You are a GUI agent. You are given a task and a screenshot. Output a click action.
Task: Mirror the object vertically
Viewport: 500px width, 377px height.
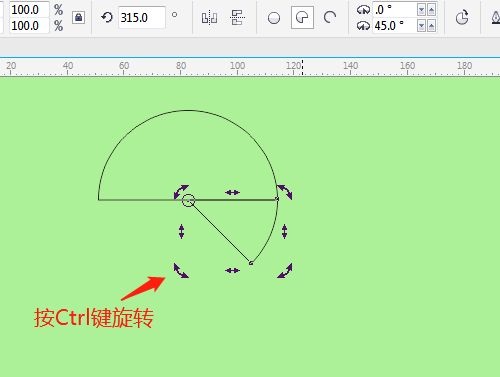[237, 17]
